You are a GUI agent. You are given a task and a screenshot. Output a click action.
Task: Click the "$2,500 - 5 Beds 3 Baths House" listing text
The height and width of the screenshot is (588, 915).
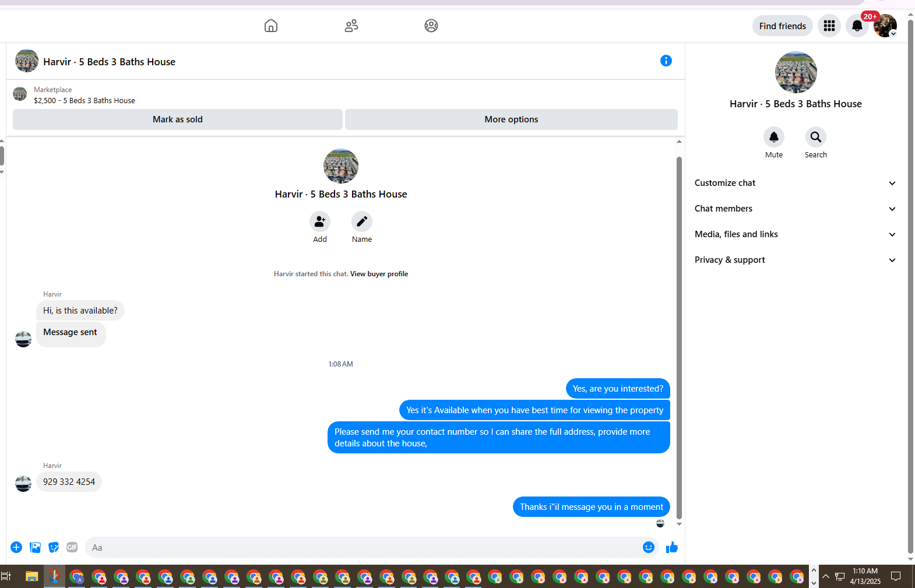point(85,101)
